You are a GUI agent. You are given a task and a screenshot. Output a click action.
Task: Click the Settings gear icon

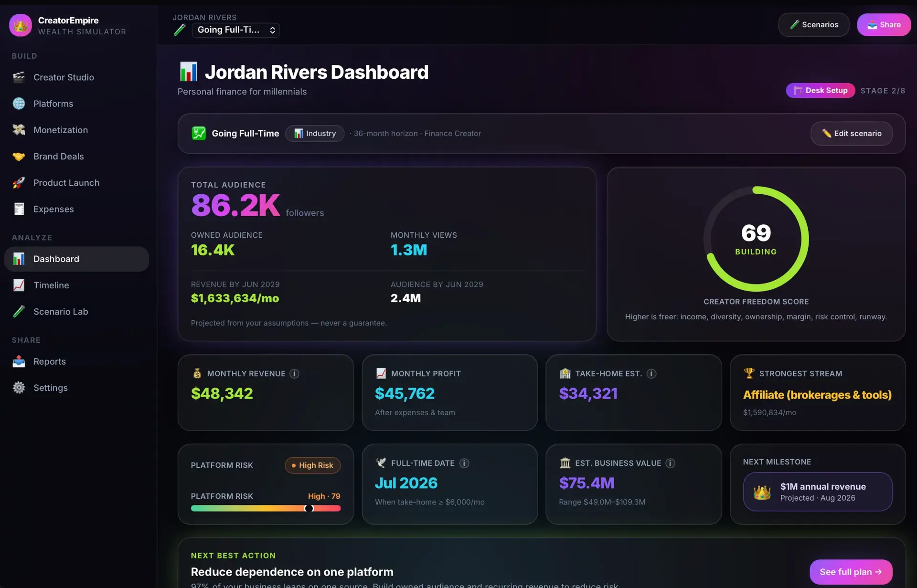click(19, 388)
